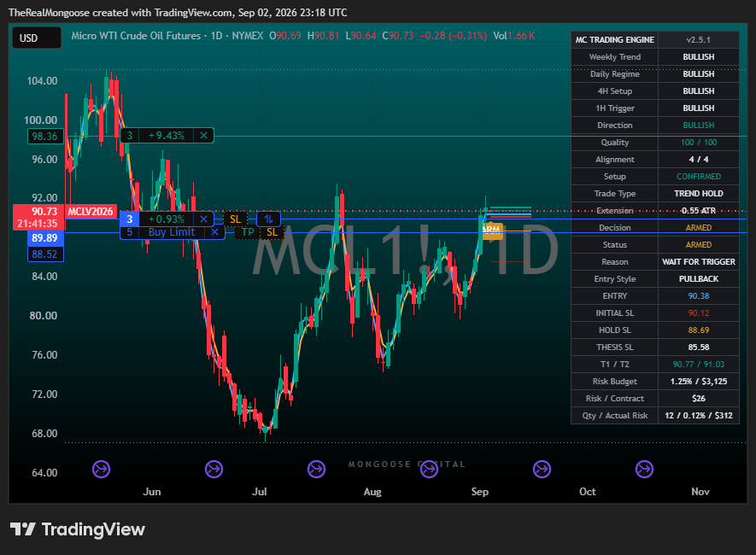Click the 88.52 price label on the axis
The width and height of the screenshot is (756, 555).
coord(44,254)
